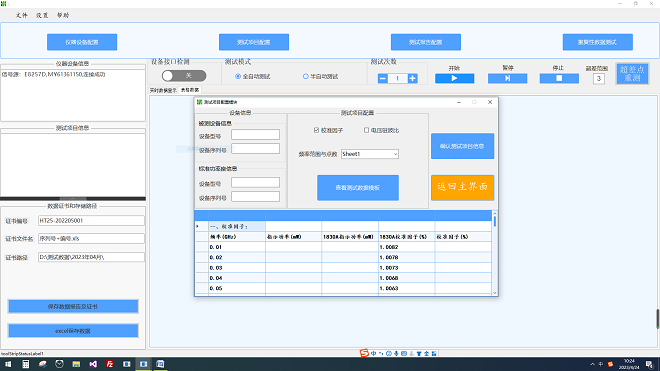Screen dimensions: 660x371
Task: Open the 设置 menu
Action: 42,15
